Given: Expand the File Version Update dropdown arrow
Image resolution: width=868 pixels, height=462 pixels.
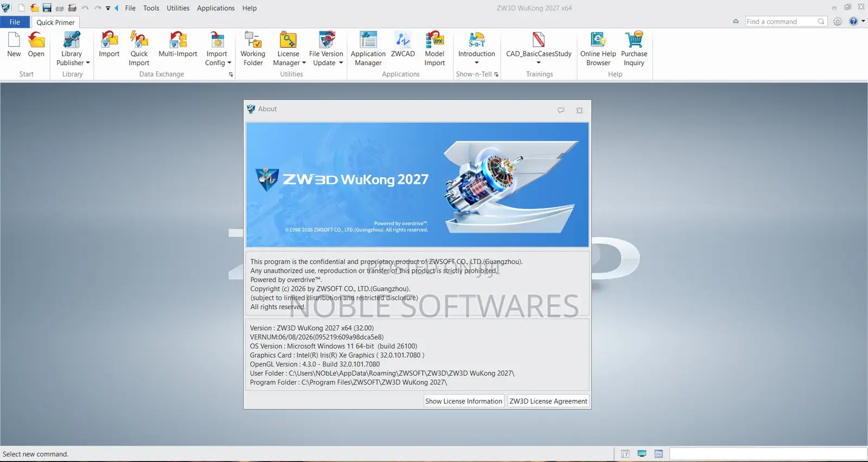Looking at the screenshot, I should 341,63.
